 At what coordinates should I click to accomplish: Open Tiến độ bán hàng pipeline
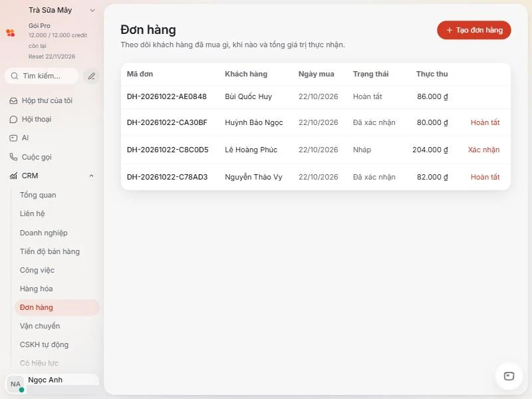point(50,251)
